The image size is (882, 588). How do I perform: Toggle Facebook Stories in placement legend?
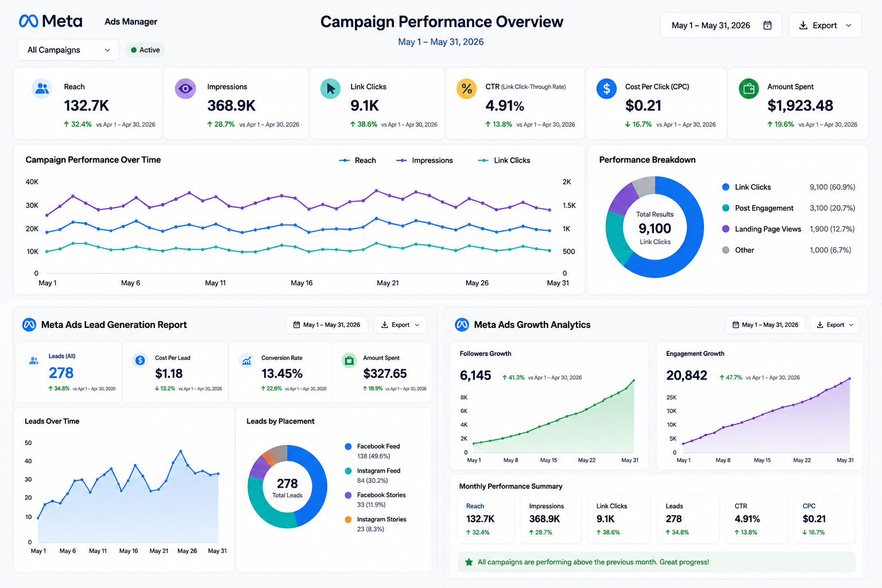375,495
